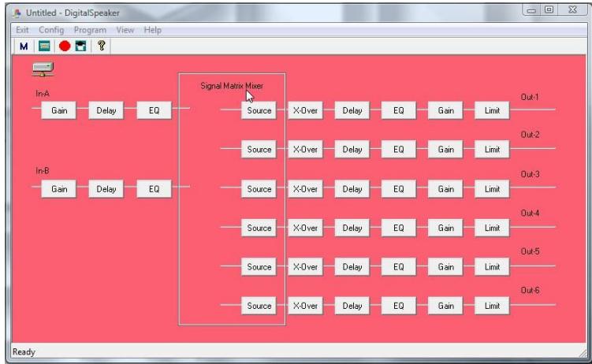592x364 pixels.
Task: Open the X-Over block for Out-2
Action: 305,150
